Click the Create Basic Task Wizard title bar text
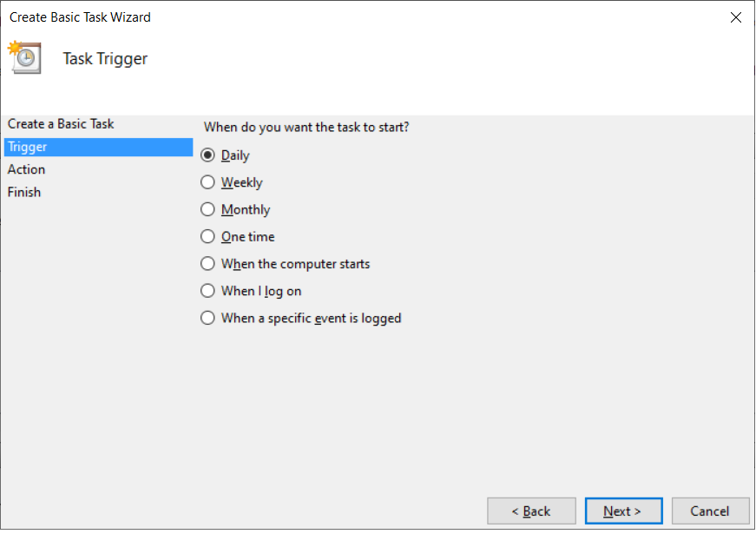 pyautogui.click(x=80, y=17)
